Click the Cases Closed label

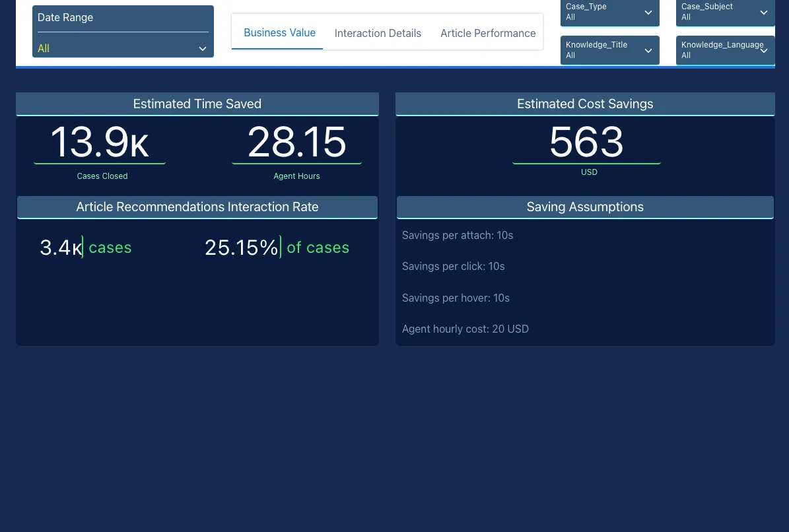pos(102,176)
